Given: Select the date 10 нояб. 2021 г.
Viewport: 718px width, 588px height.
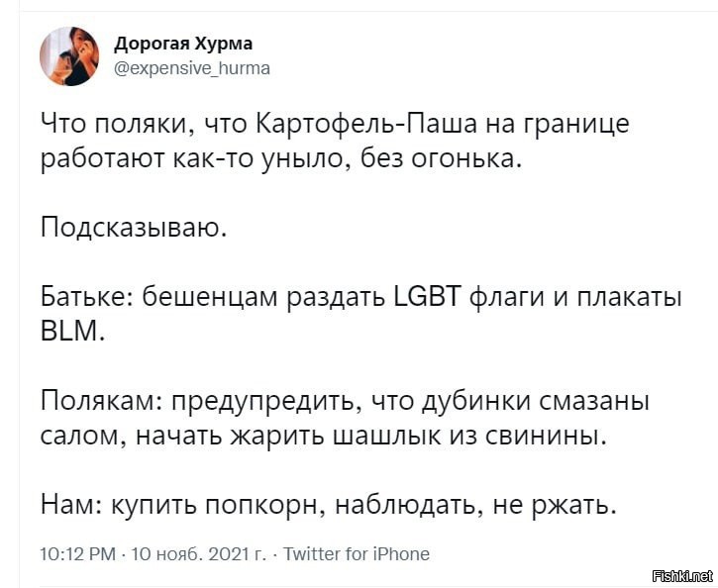Looking at the screenshot, I should pos(199,554).
